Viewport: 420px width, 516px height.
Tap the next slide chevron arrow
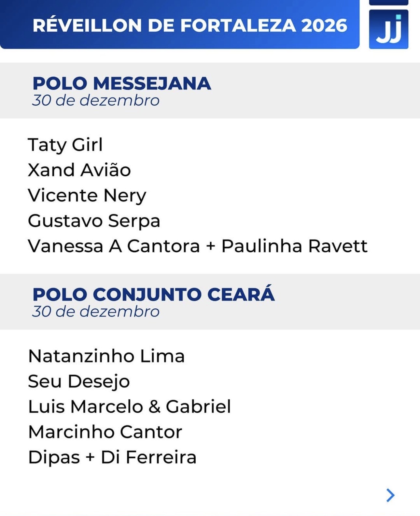pyautogui.click(x=390, y=495)
